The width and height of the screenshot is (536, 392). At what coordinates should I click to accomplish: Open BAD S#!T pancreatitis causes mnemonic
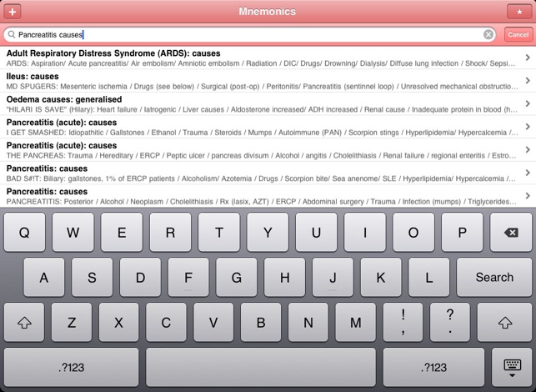coord(258,173)
